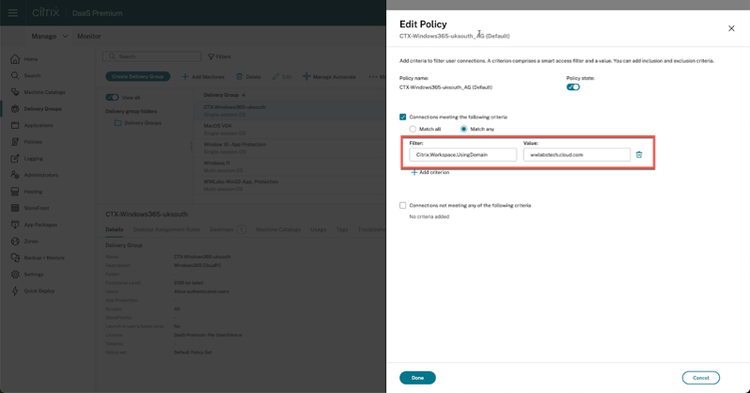Open the Machine Catalogs tab in details pane
The width and height of the screenshot is (750, 393).
pos(278,229)
